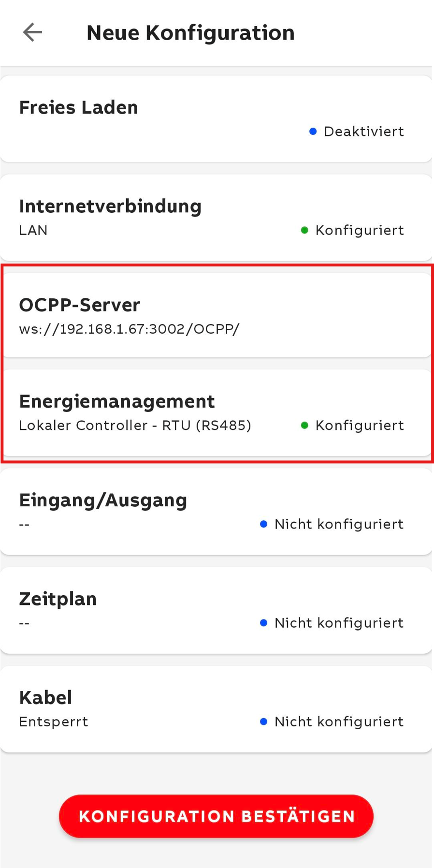The height and width of the screenshot is (868, 434).
Task: Tap the ws://192.168.1.67:3002/OCPP/ address
Action: coord(129,329)
